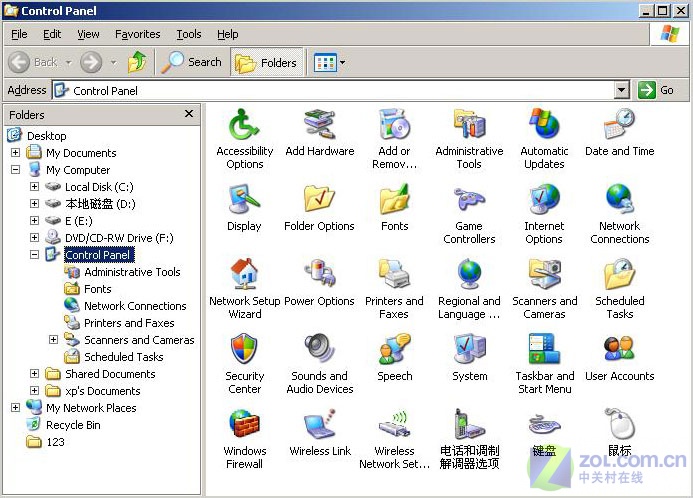Open Taskbar and Start Menu icon

(544, 350)
